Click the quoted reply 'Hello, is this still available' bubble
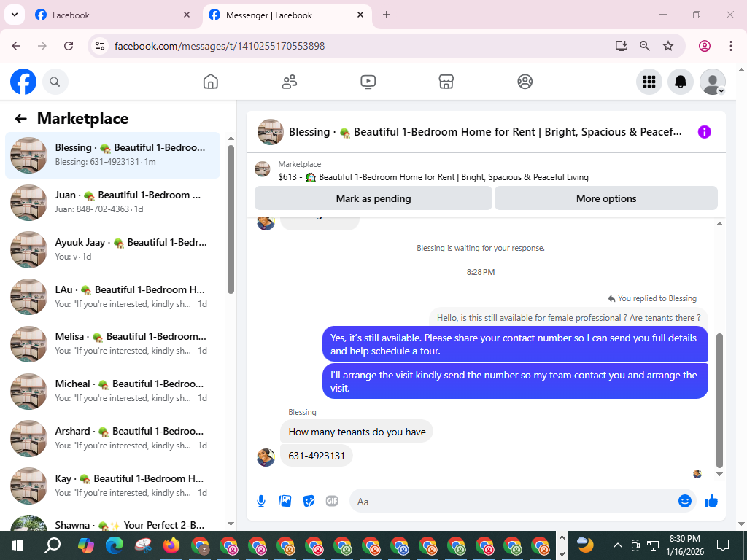This screenshot has height=560, width=747. click(x=568, y=318)
